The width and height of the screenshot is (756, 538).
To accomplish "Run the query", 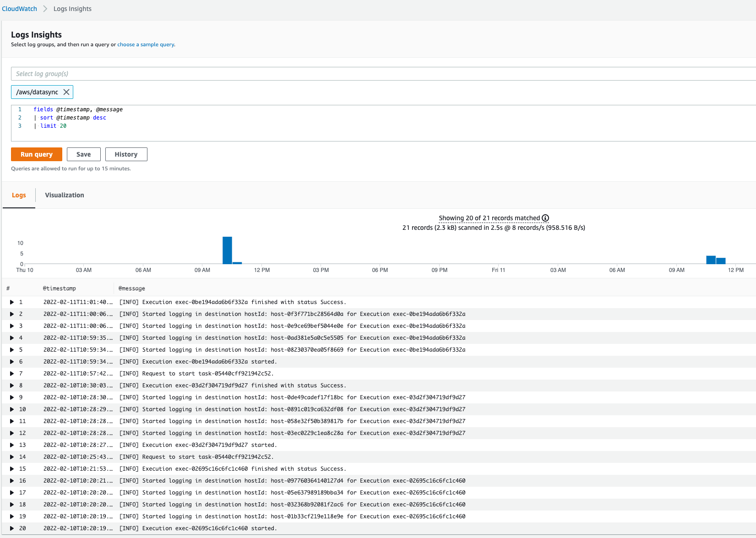I will point(36,154).
